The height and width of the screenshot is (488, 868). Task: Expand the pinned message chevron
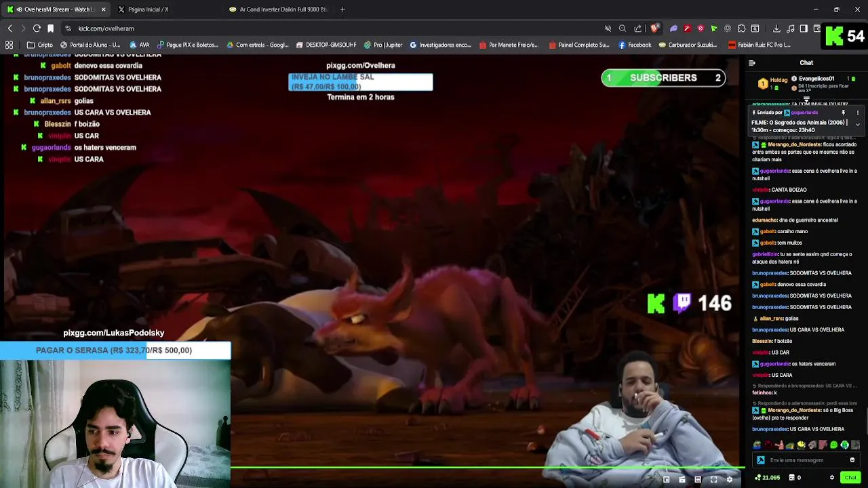(x=857, y=125)
